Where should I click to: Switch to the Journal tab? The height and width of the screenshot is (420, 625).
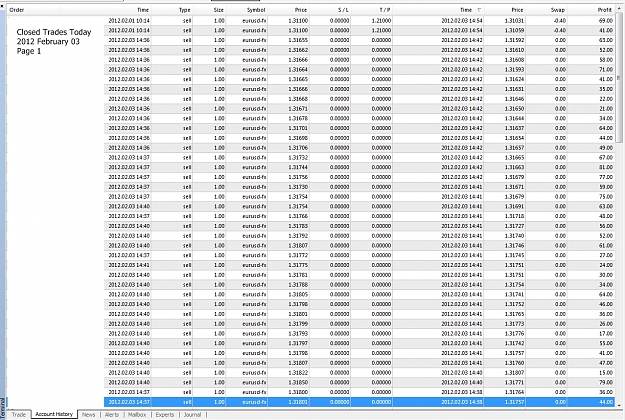click(x=193, y=415)
